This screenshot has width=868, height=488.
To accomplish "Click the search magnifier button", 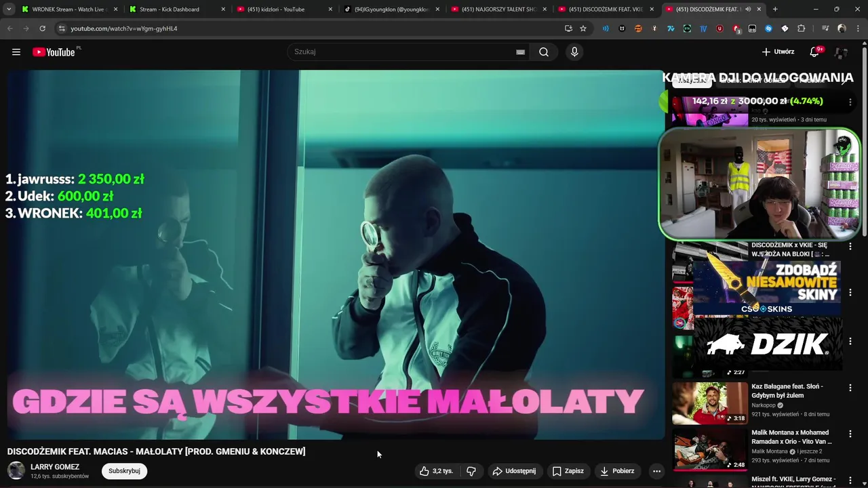I will coord(544,52).
